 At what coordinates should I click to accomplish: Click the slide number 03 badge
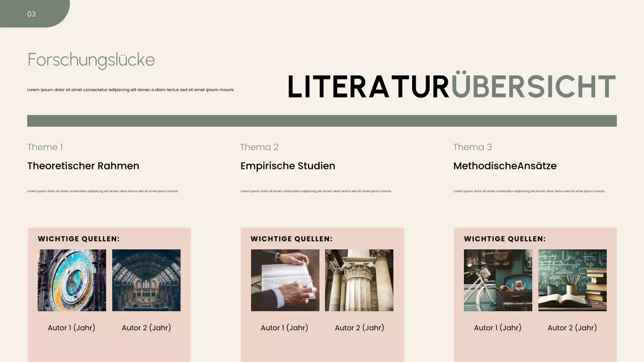pos(31,14)
